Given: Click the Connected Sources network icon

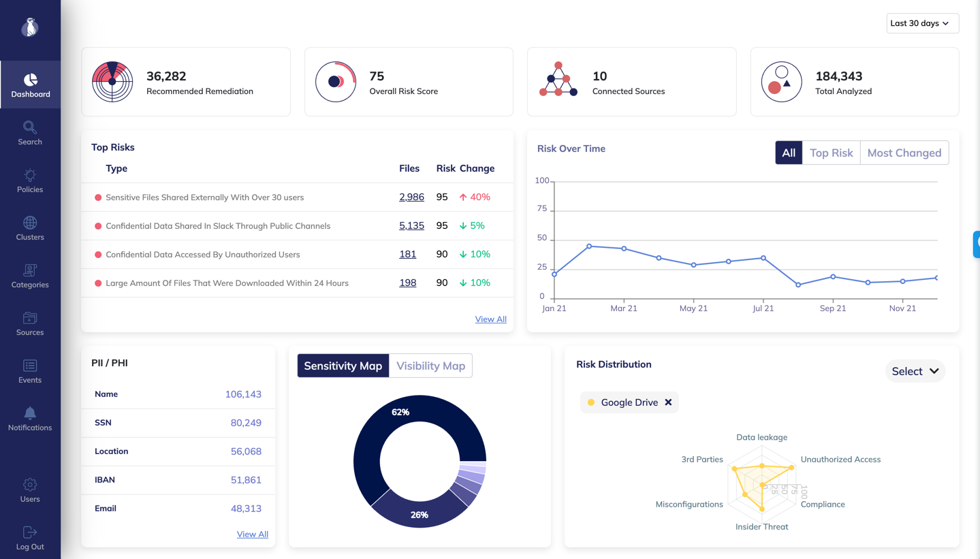Looking at the screenshot, I should [558, 80].
